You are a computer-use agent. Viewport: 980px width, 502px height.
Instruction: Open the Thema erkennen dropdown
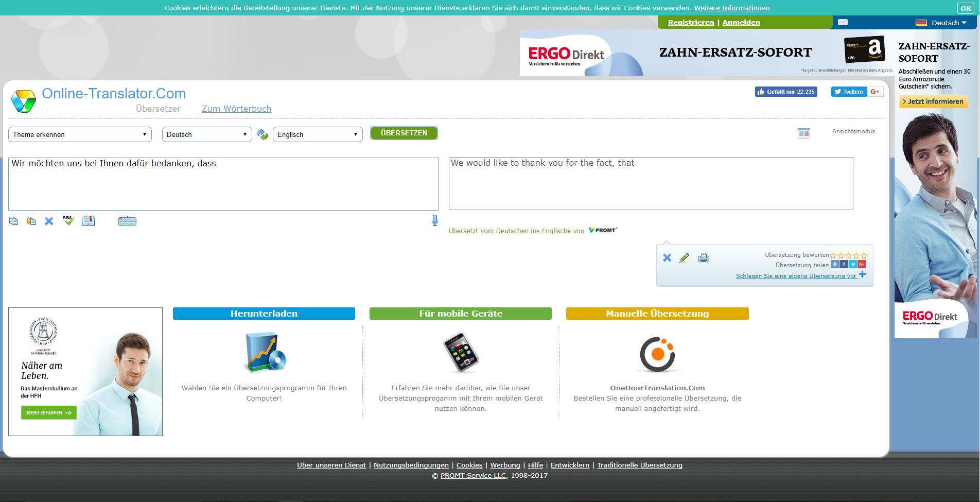[x=80, y=134]
